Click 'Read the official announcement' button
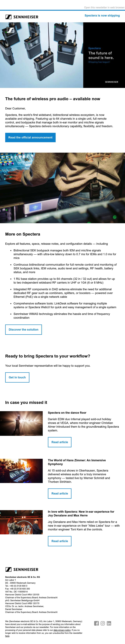The height and width of the screenshot is (644, 125). 30,138
